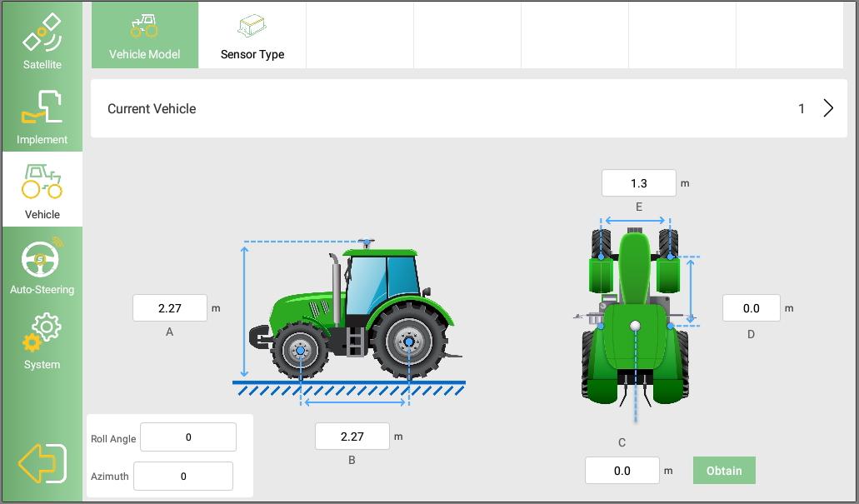
Task: Edit the E width value 1.3
Action: 638,183
